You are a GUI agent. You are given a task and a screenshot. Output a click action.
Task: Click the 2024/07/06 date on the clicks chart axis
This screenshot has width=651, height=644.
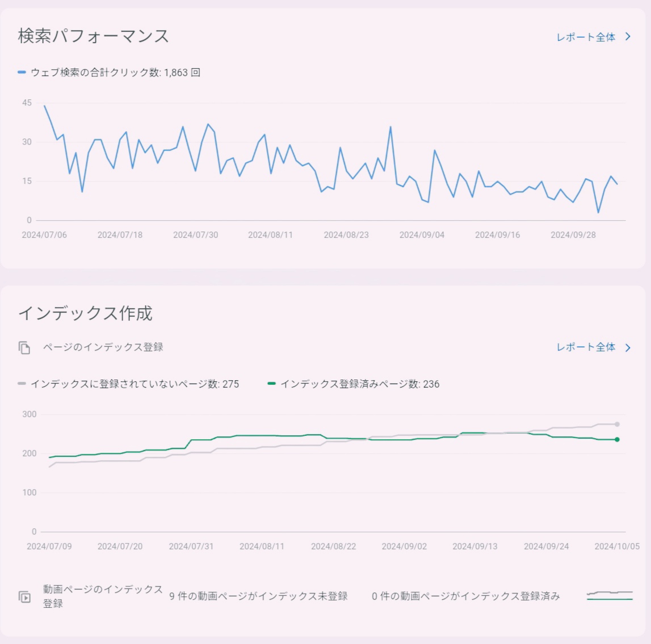pos(44,235)
